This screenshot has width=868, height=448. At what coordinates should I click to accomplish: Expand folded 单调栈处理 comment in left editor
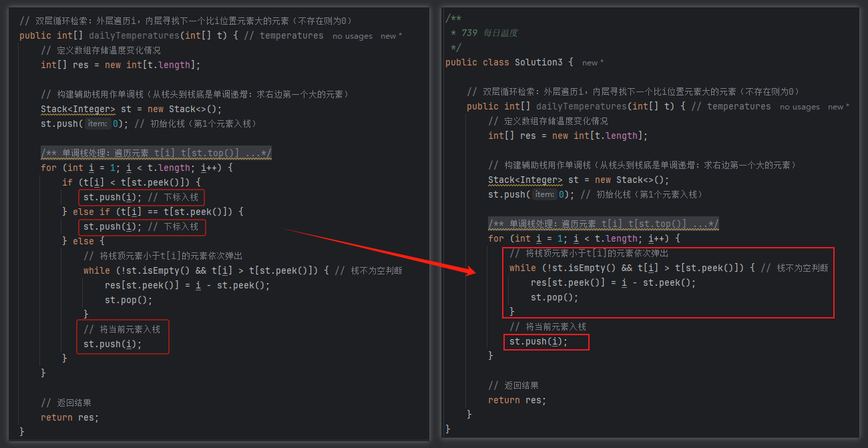click(x=156, y=153)
